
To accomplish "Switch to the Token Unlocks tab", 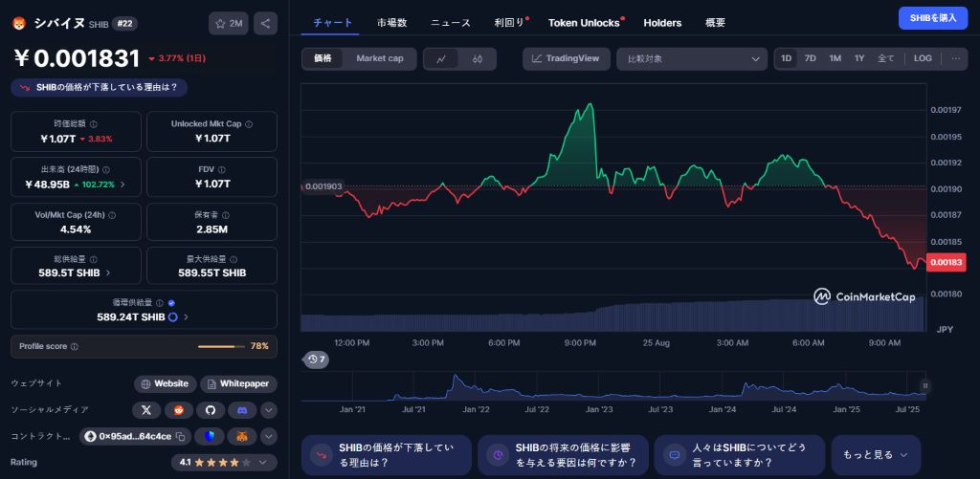I will [585, 23].
